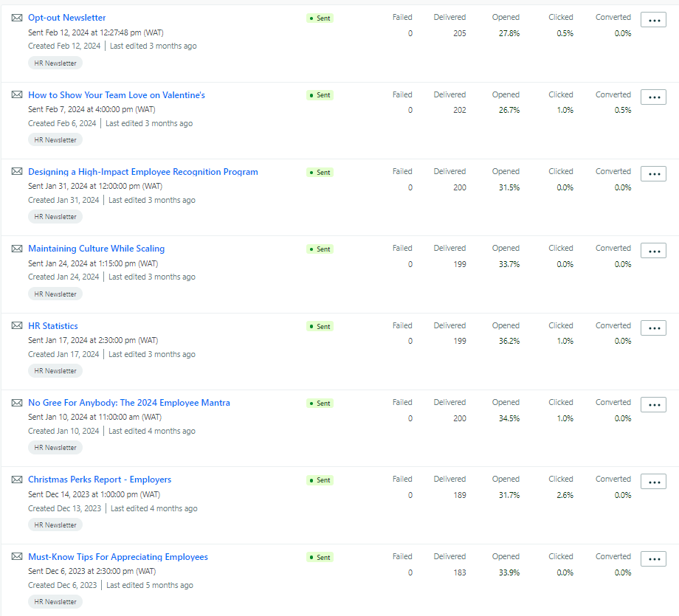This screenshot has width=679, height=616.
Task: Click the HR Newsletter tag under Opt-out Newsletter
Action: [x=55, y=63]
